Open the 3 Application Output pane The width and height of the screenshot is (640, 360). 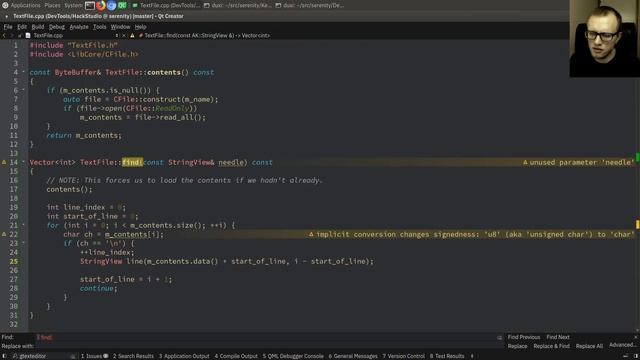point(184,356)
